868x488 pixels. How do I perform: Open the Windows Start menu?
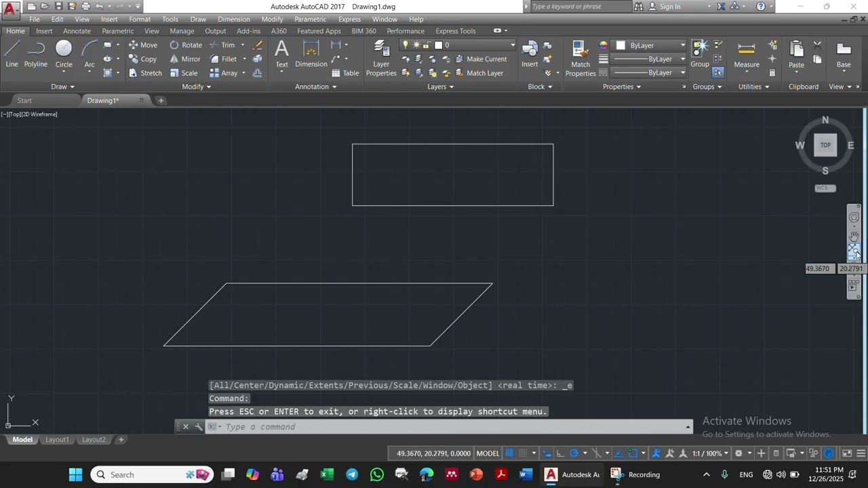(x=75, y=474)
